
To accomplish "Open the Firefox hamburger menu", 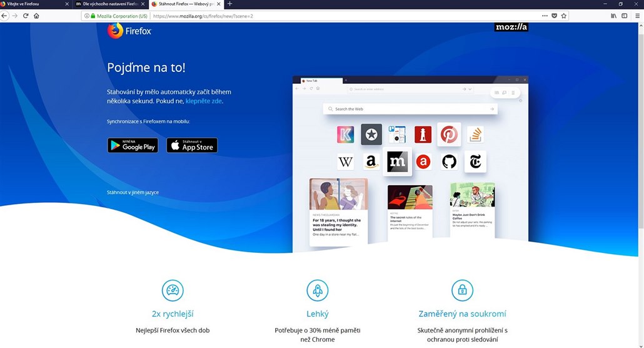I will click(637, 16).
